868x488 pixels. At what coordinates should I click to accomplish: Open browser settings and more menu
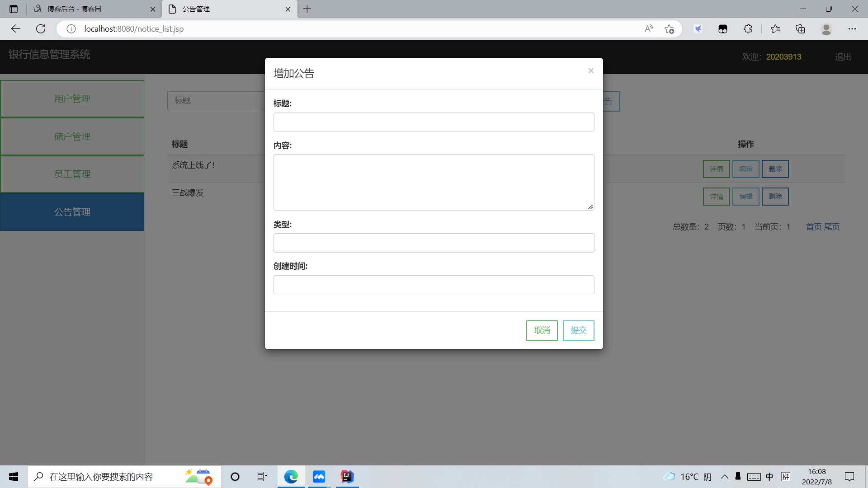[x=852, y=29]
